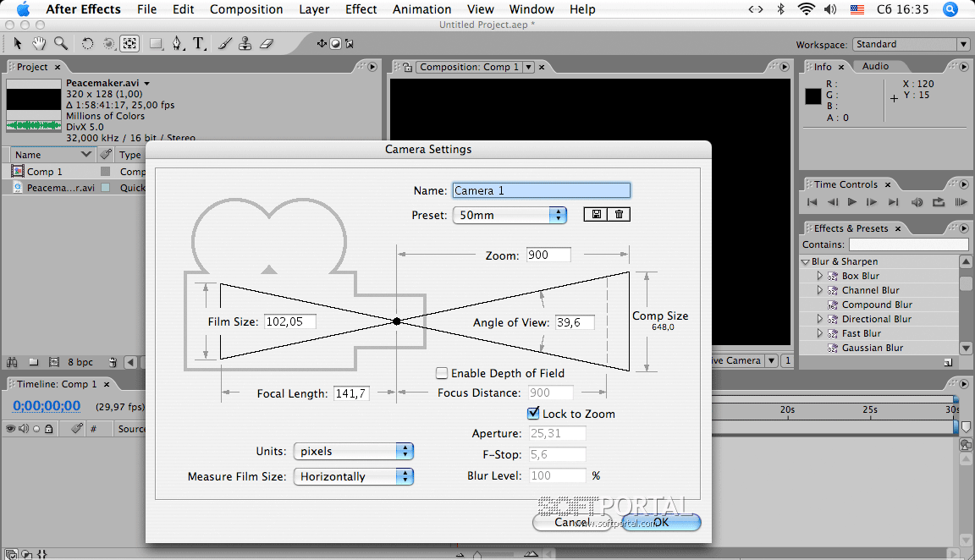
Task: Select the Type tool
Action: [x=198, y=43]
